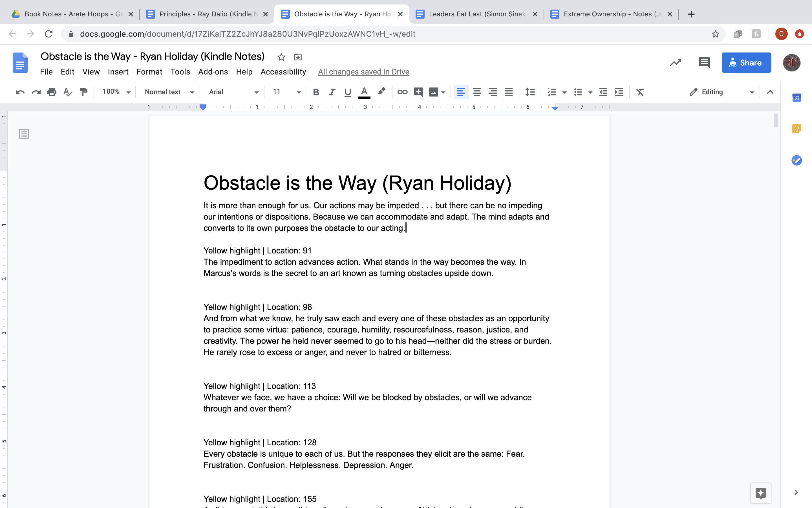Toggle Italic formatting
This screenshot has width=812, height=508.
point(332,92)
